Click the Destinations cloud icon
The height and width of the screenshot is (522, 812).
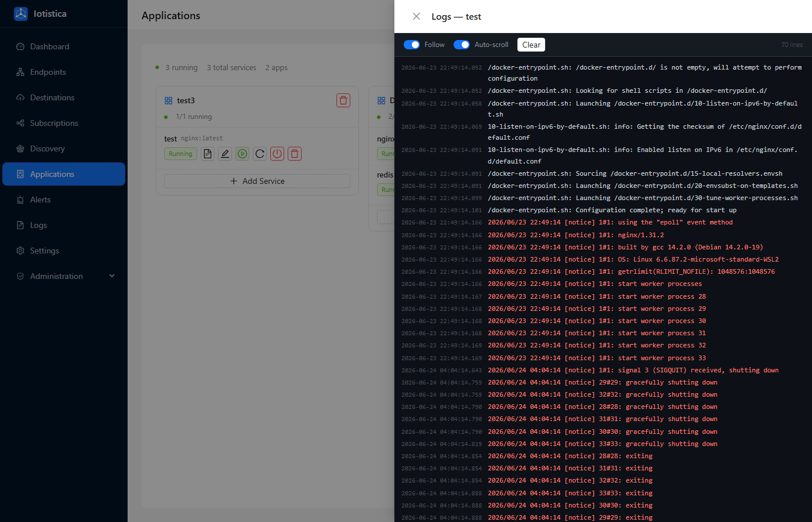click(20, 97)
